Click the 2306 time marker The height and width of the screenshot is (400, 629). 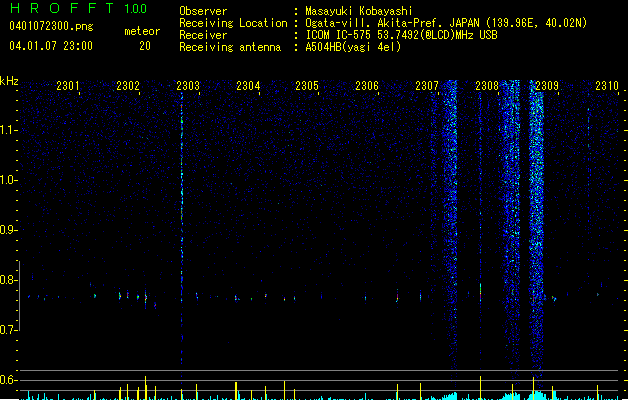tap(367, 86)
